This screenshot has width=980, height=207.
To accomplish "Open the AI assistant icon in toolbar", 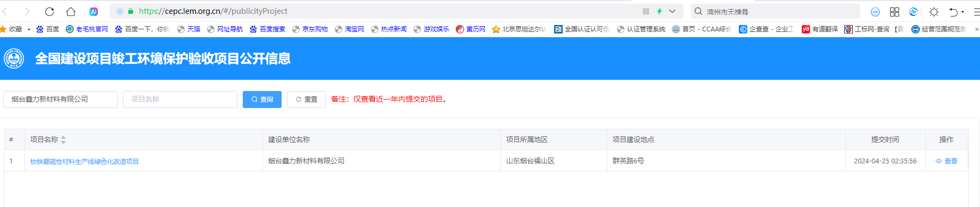I will (94, 11).
